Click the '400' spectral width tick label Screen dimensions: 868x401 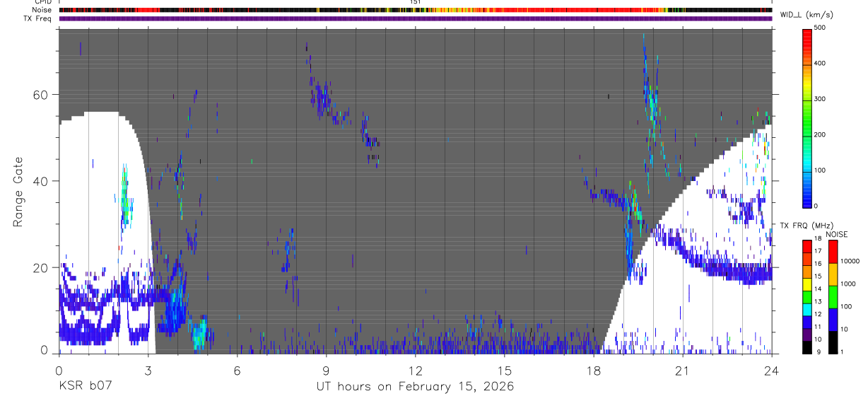[820, 63]
